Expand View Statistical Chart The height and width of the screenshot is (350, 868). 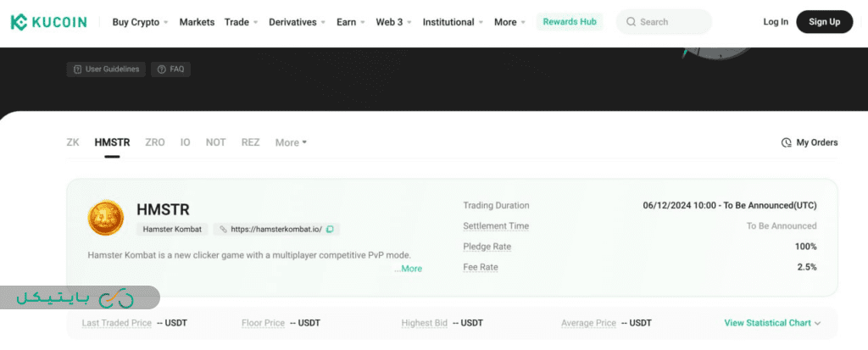tap(772, 323)
